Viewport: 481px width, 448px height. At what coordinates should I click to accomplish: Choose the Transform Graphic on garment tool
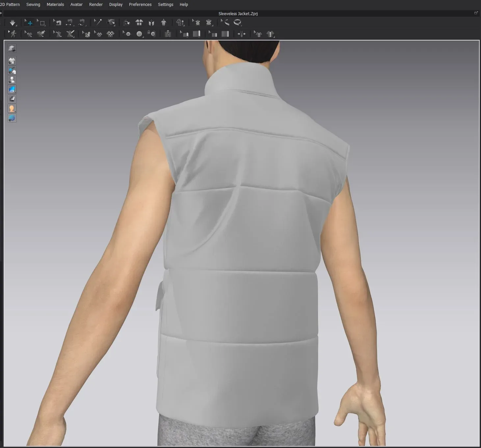pyautogui.click(x=98, y=34)
